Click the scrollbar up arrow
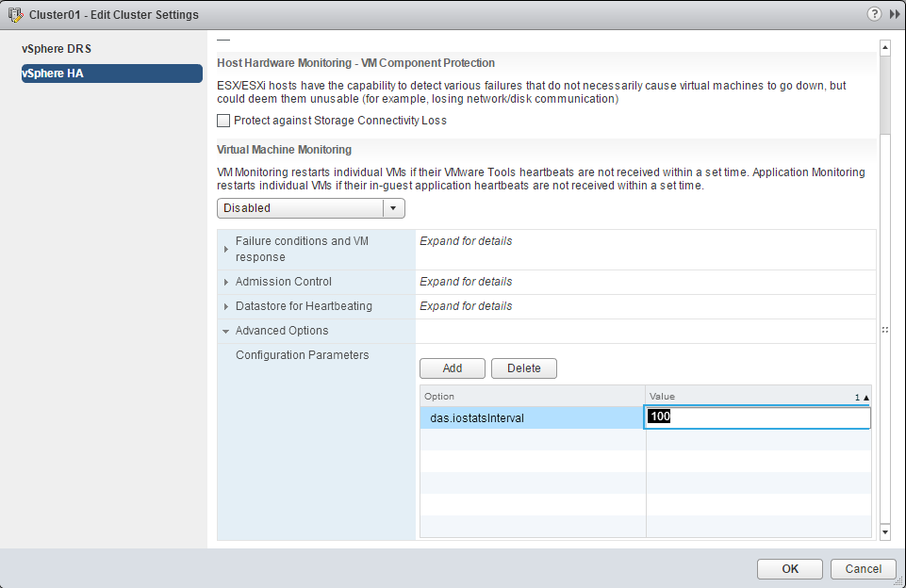906x588 pixels. [885, 48]
